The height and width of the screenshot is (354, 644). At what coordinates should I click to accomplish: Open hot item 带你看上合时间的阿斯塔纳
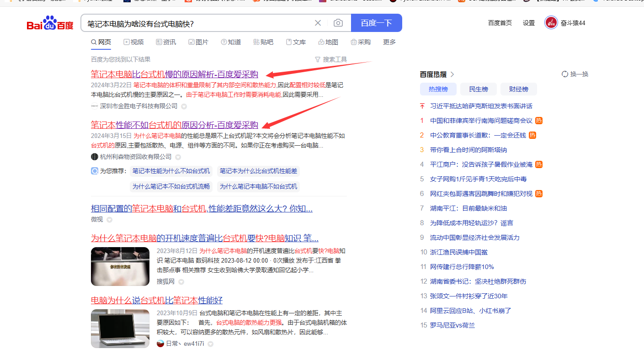pos(468,150)
